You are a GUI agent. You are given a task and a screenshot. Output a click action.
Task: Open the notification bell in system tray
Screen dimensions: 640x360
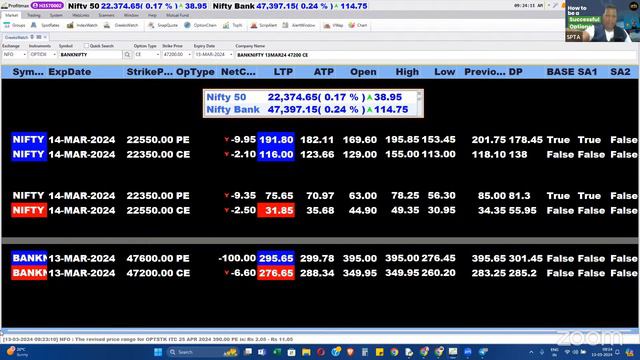click(617, 352)
